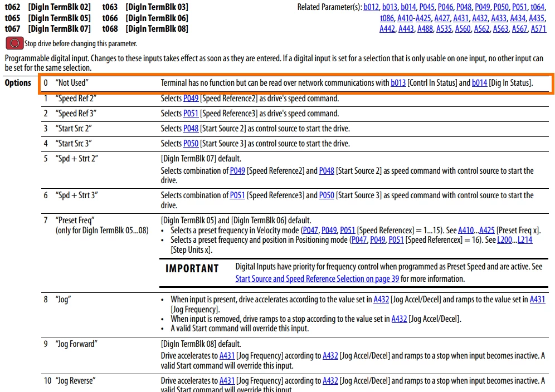The image size is (555, 392).
Task: Go to the A535 parameter link
Action: tap(444, 28)
